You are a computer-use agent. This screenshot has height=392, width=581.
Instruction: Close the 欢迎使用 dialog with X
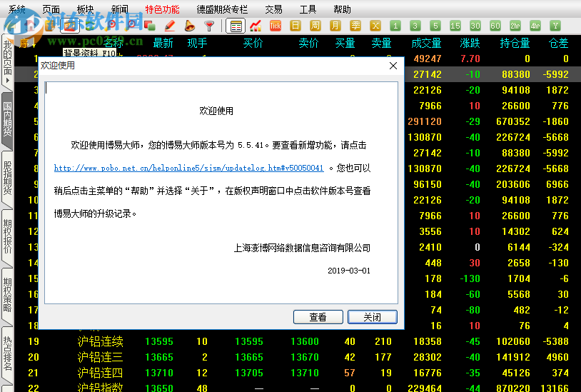click(393, 66)
